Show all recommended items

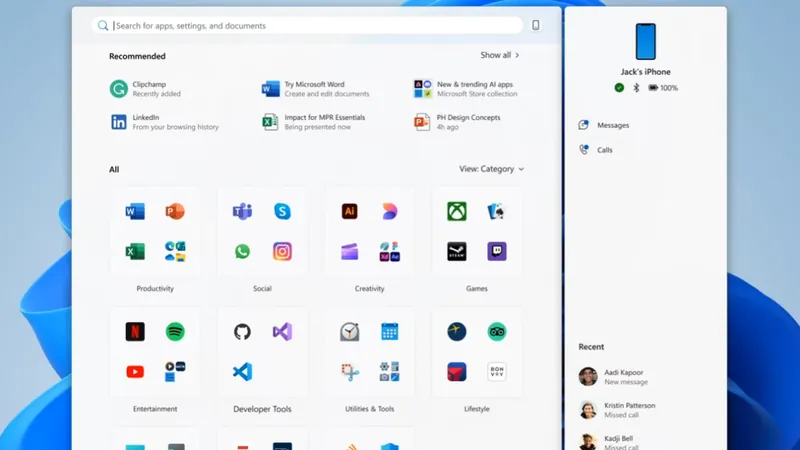click(499, 55)
